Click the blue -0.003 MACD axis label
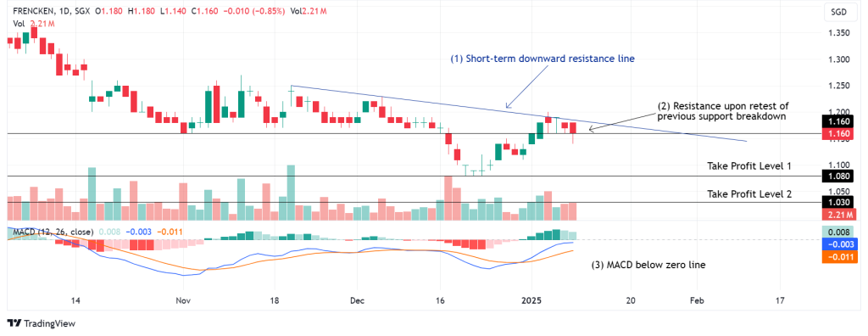 pos(837,244)
